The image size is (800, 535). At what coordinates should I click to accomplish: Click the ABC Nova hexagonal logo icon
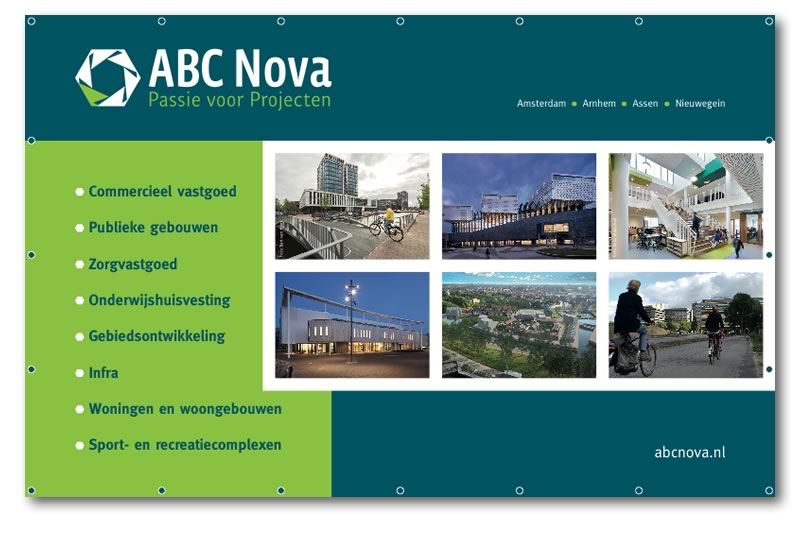(x=107, y=77)
